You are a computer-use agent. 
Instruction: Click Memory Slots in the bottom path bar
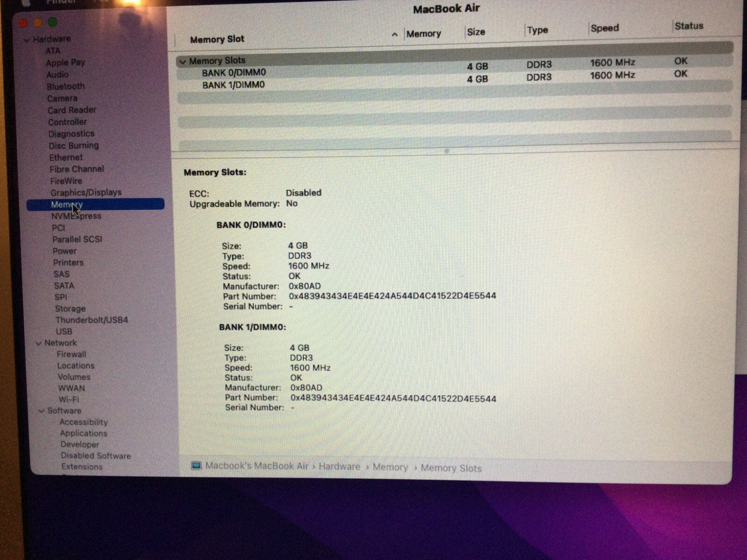[451, 468]
